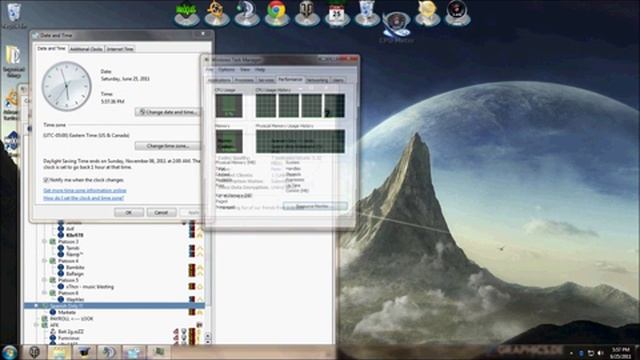
Task: Launch World of Tanks dock icon
Action: pos(307,13)
